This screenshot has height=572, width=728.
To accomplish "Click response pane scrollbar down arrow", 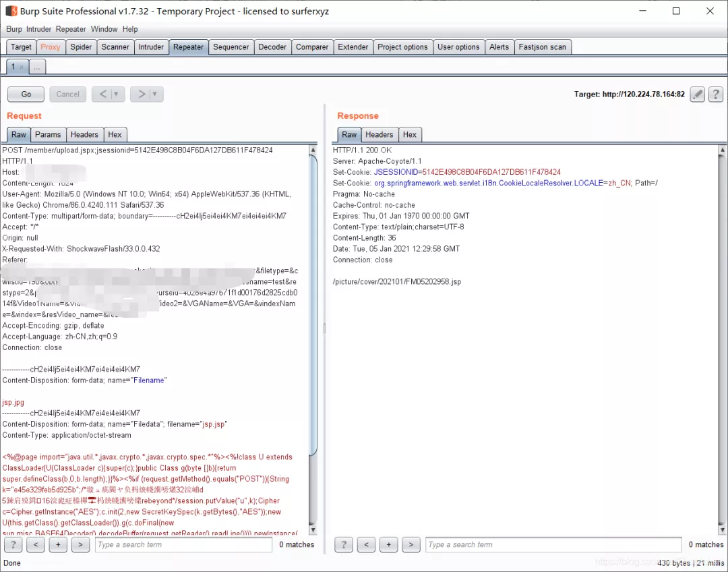I will pyautogui.click(x=723, y=530).
